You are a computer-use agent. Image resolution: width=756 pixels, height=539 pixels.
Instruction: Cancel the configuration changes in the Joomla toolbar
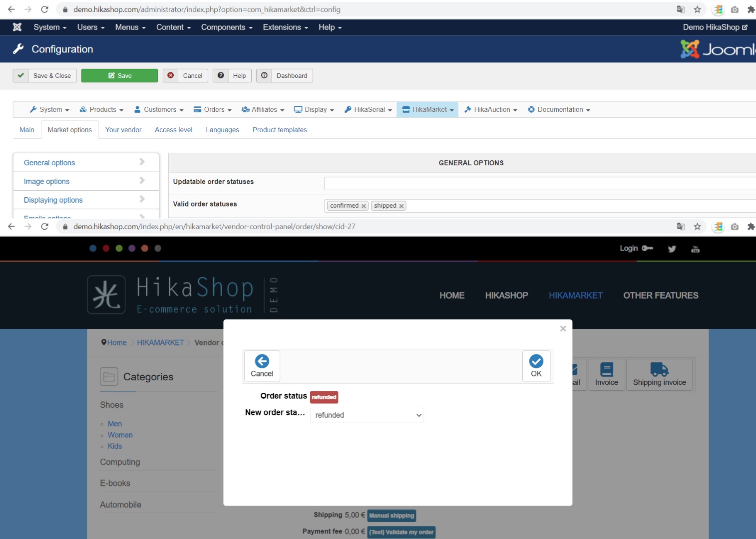coord(185,76)
